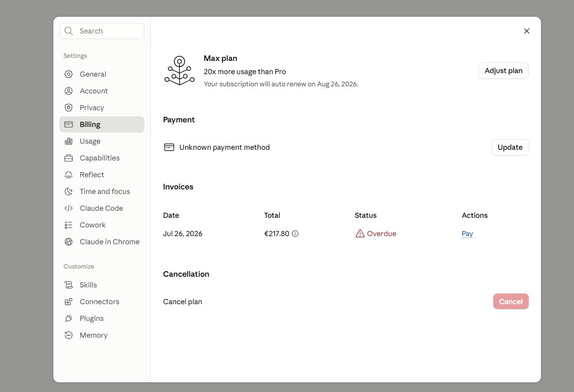
Task: Click the Date column header
Action: click(171, 215)
